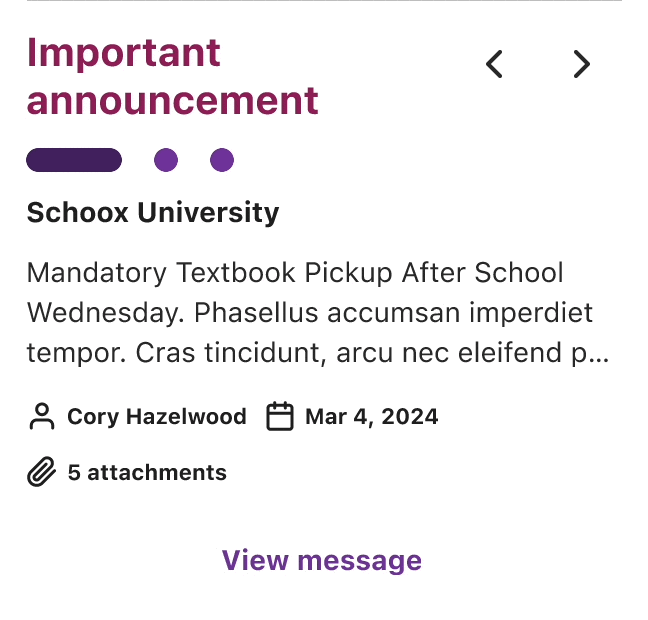
Task: Click the Wednesday. Phasellus accumsan imperdiet line
Action: (310, 313)
